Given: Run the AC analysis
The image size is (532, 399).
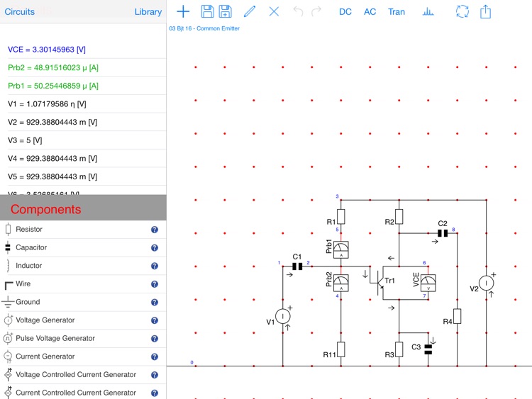Looking at the screenshot, I should coord(370,12).
